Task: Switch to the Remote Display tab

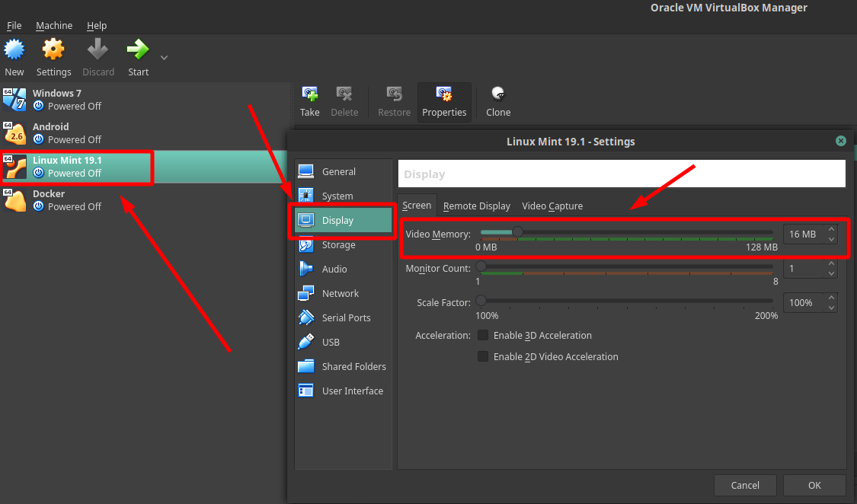Action: point(477,206)
